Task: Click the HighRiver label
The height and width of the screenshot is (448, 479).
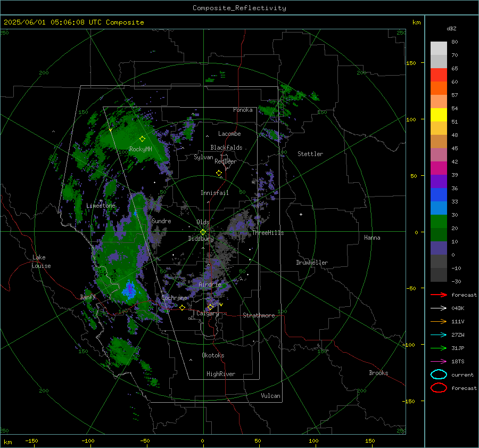Action: pyautogui.click(x=221, y=374)
